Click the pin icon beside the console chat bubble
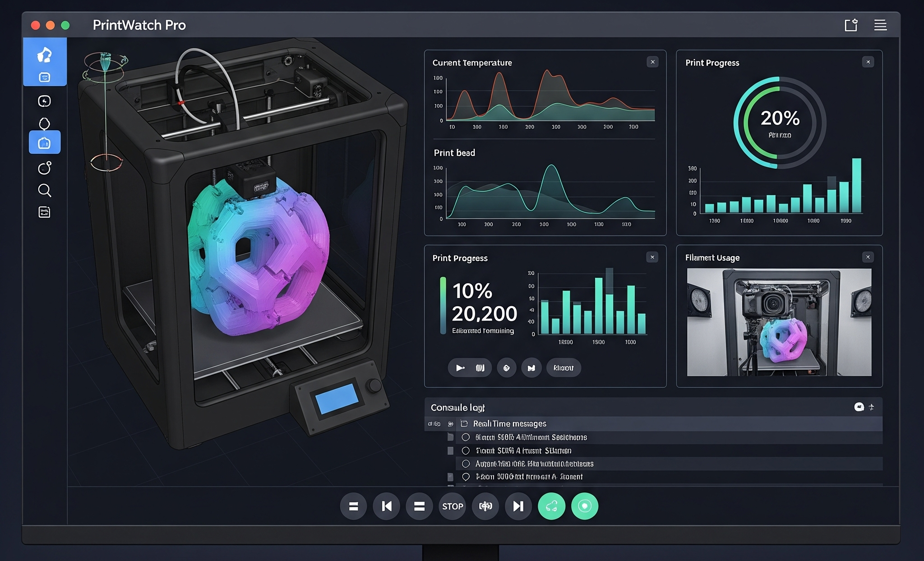Viewport: 924px width, 561px height. click(872, 407)
